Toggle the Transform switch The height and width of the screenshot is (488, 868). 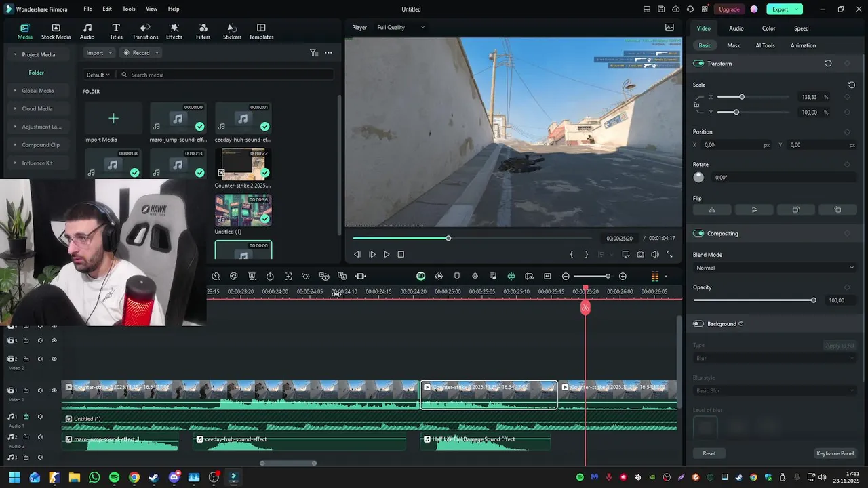698,63
